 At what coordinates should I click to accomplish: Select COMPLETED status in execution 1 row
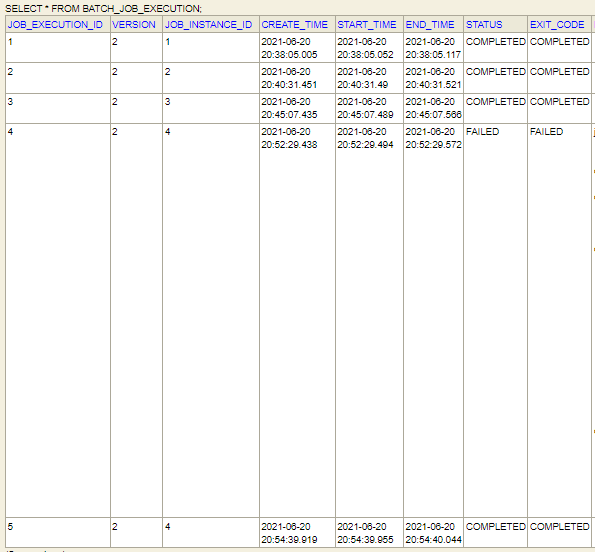click(x=496, y=48)
